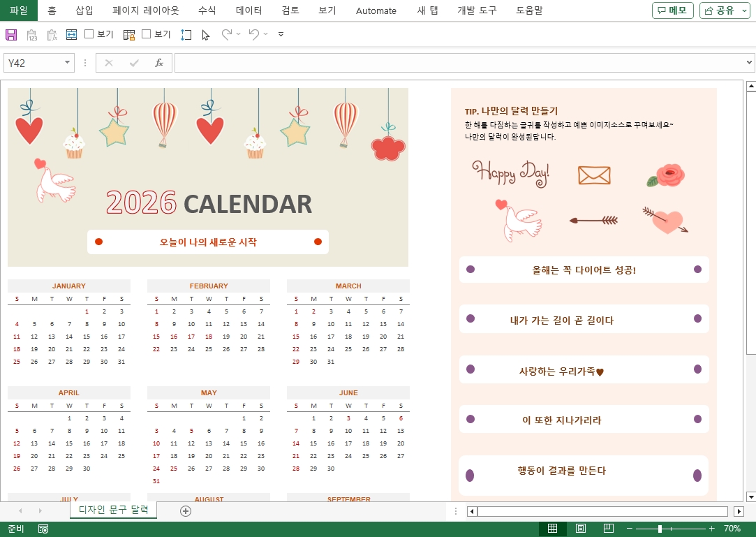Click the Save icon in quick access toolbar

point(11,34)
